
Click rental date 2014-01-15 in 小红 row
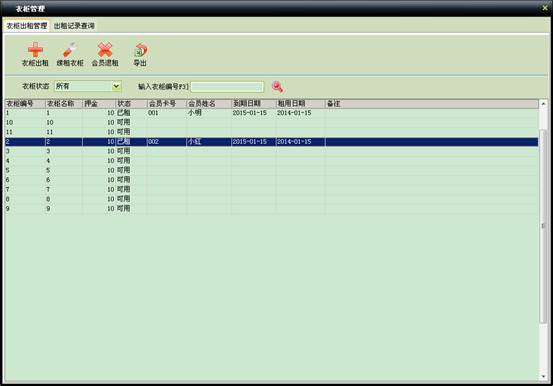[x=294, y=142]
